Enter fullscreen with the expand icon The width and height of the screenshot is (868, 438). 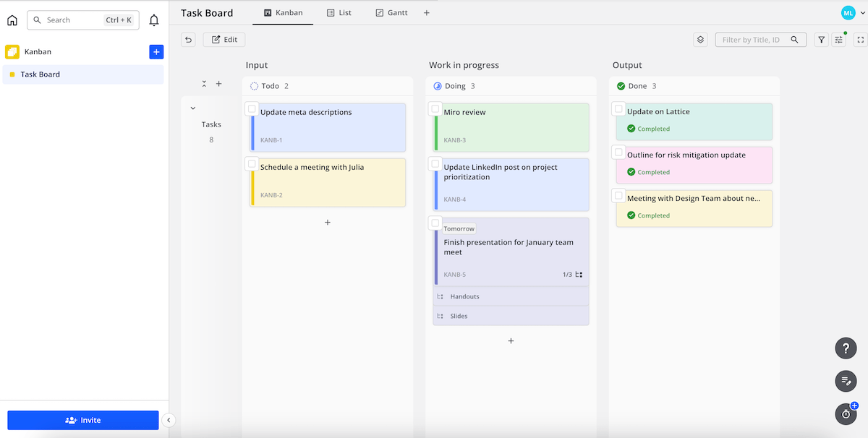pyautogui.click(x=859, y=40)
